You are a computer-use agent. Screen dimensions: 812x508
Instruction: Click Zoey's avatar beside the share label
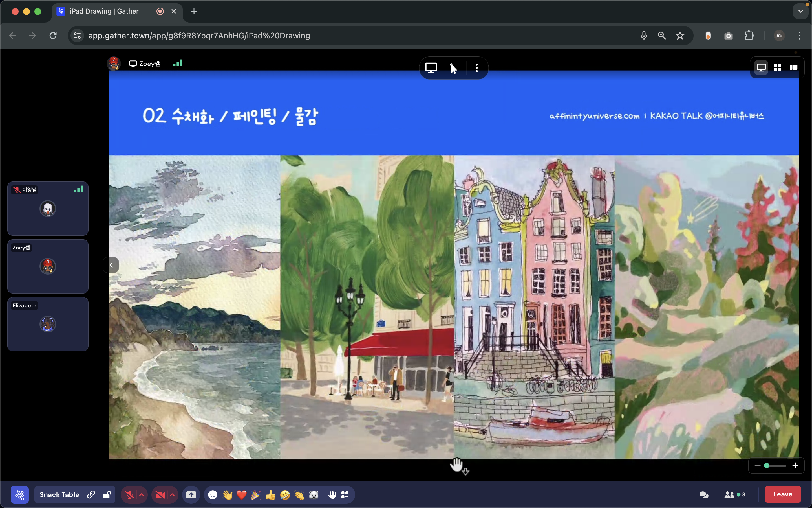click(114, 63)
